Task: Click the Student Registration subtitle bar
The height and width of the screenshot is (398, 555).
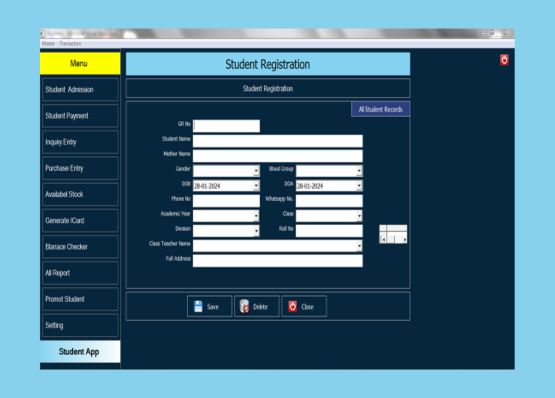Action: (268, 89)
